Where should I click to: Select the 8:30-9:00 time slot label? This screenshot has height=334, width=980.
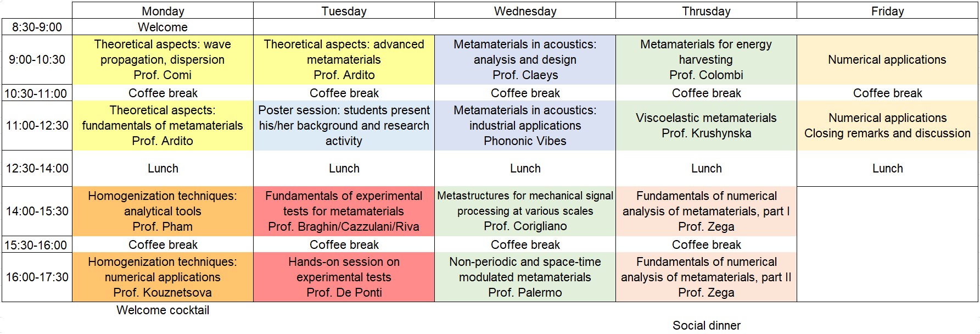[x=37, y=27]
